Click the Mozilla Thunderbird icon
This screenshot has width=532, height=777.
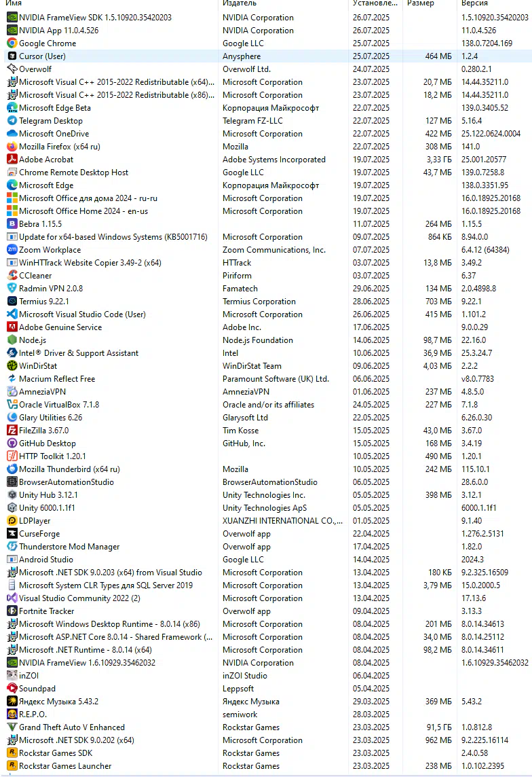[12, 469]
